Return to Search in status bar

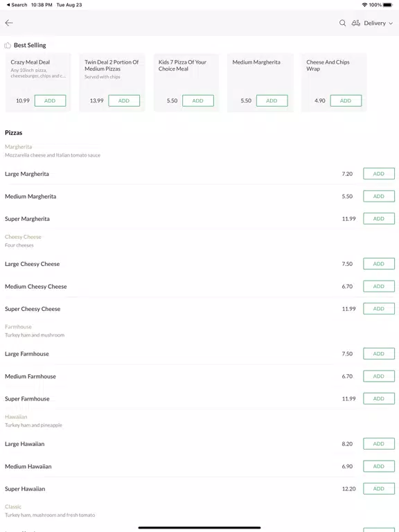(x=17, y=5)
